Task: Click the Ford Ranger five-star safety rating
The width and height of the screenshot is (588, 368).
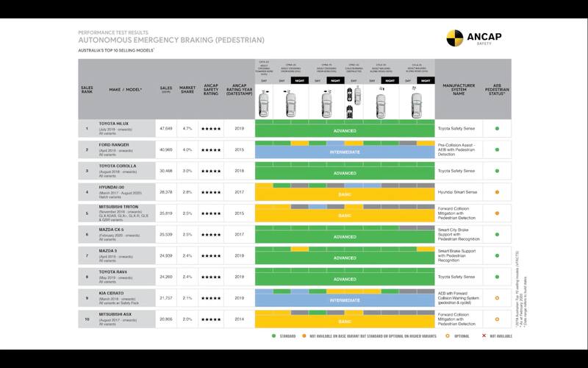Action: coord(211,149)
